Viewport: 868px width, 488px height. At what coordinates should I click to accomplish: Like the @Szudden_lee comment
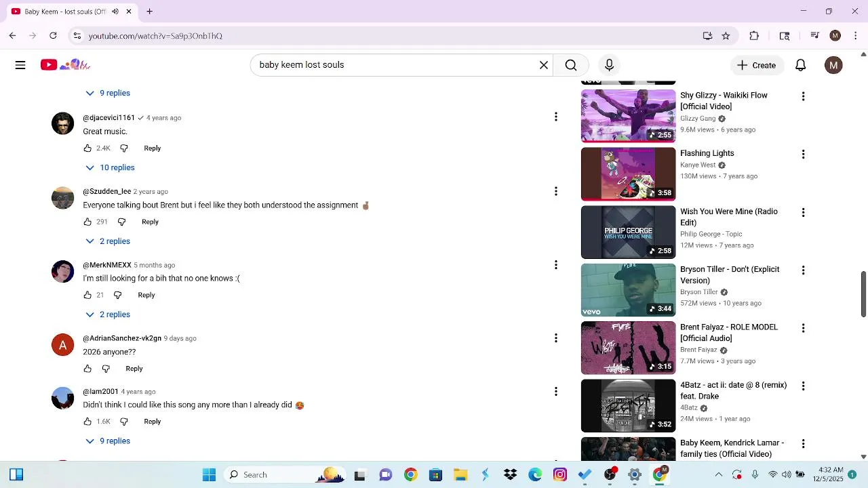(87, 222)
